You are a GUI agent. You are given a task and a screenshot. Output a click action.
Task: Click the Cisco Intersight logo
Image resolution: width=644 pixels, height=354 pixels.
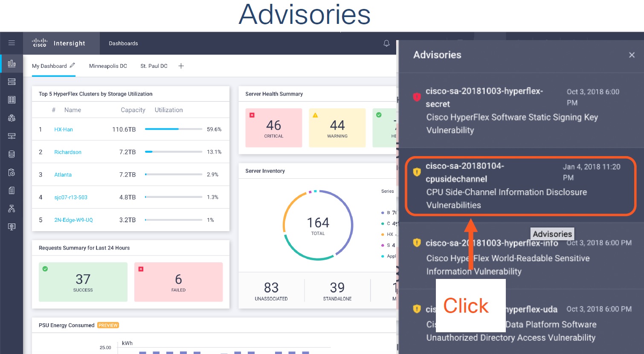pyautogui.click(x=59, y=43)
